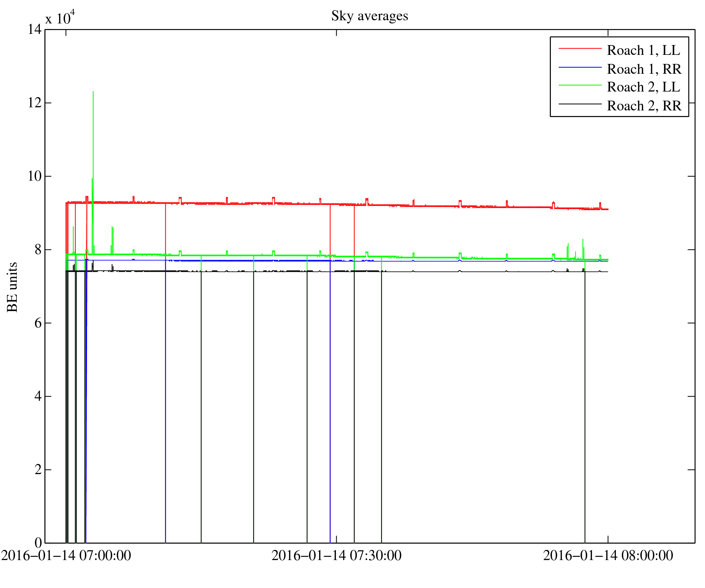Click the y-axis tick label 0
Image resolution: width=705 pixels, height=588 pixels.
pyautogui.click(x=38, y=543)
